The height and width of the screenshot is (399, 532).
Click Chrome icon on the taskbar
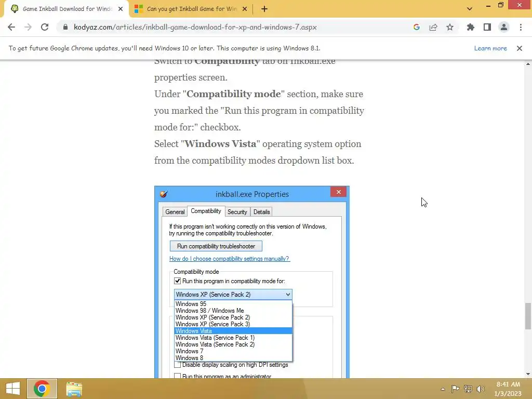pos(42,389)
